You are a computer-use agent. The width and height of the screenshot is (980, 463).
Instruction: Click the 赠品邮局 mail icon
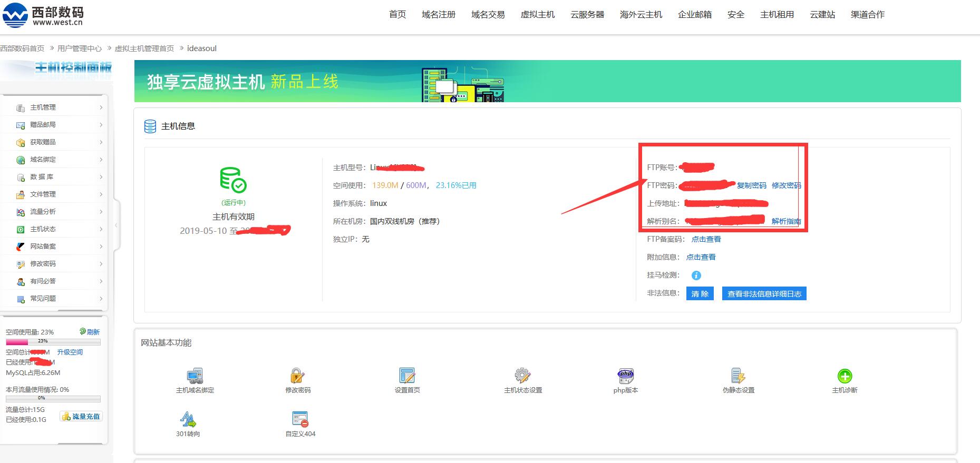click(21, 125)
